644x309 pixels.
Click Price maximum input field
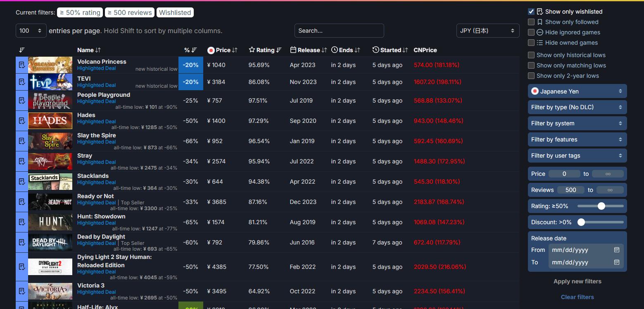point(608,174)
